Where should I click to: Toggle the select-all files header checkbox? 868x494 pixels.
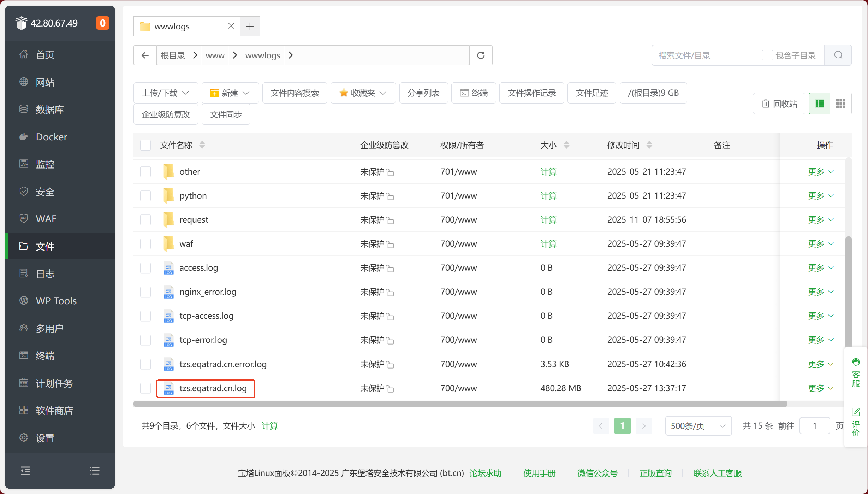click(145, 145)
